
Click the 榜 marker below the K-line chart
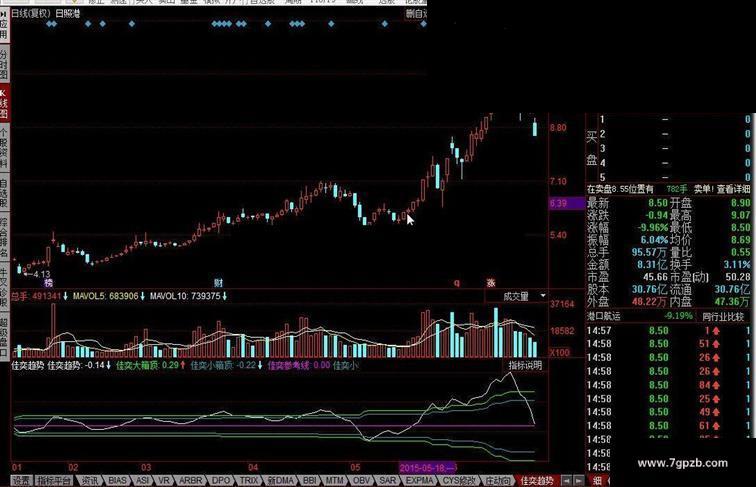pos(48,283)
